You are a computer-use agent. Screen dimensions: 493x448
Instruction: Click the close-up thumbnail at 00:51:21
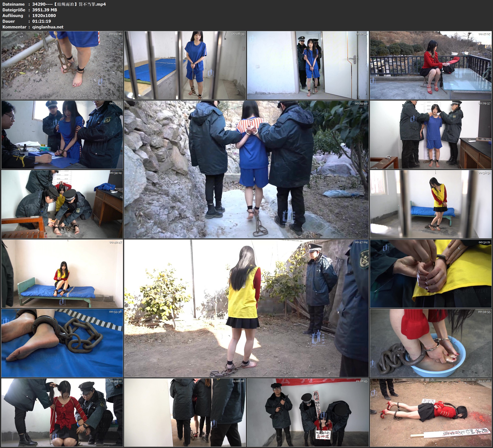click(x=431, y=273)
